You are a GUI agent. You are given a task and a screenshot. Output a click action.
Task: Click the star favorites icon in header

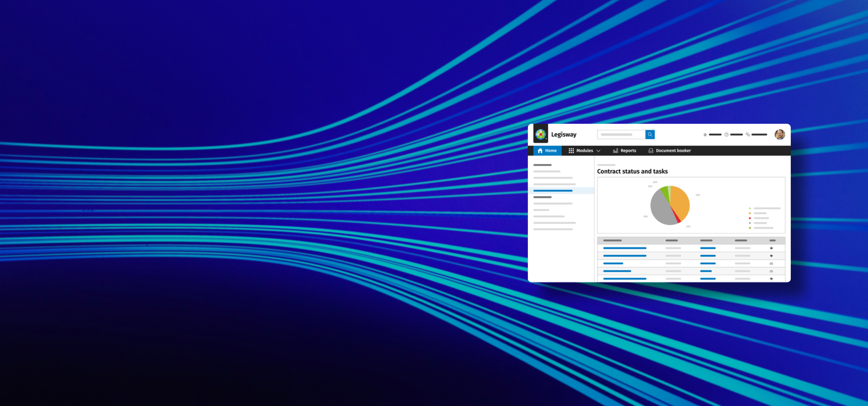click(705, 134)
